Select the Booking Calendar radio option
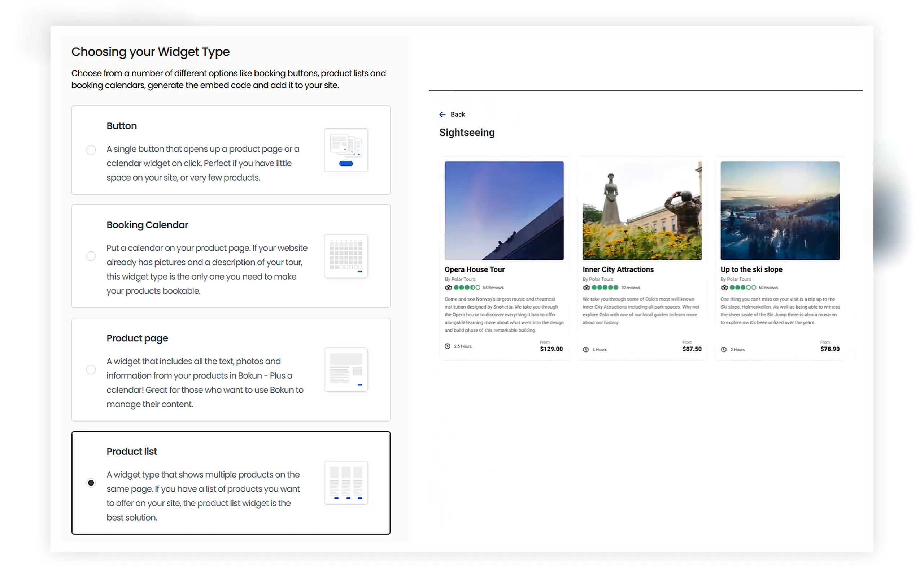924x578 pixels. tap(91, 256)
